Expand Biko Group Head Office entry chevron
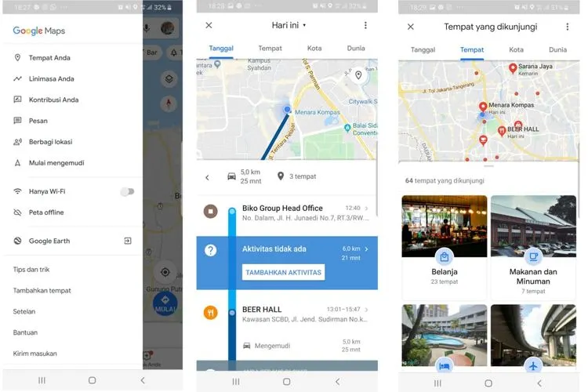 [367, 209]
